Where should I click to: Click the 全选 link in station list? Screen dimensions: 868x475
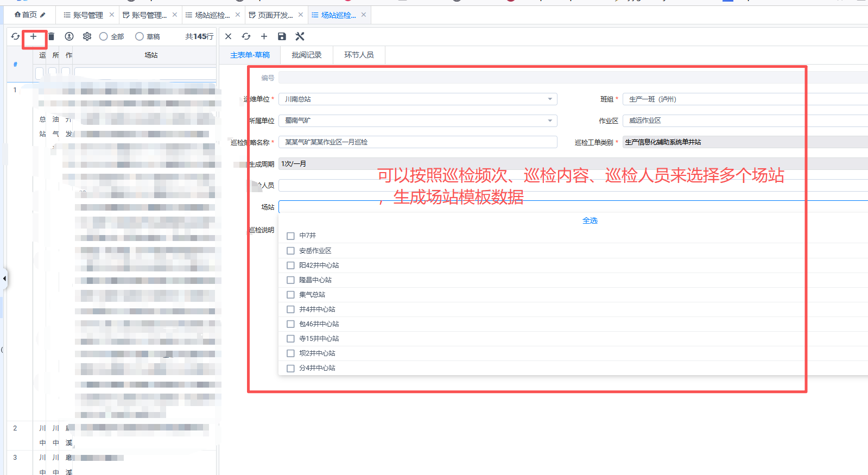(x=590, y=220)
